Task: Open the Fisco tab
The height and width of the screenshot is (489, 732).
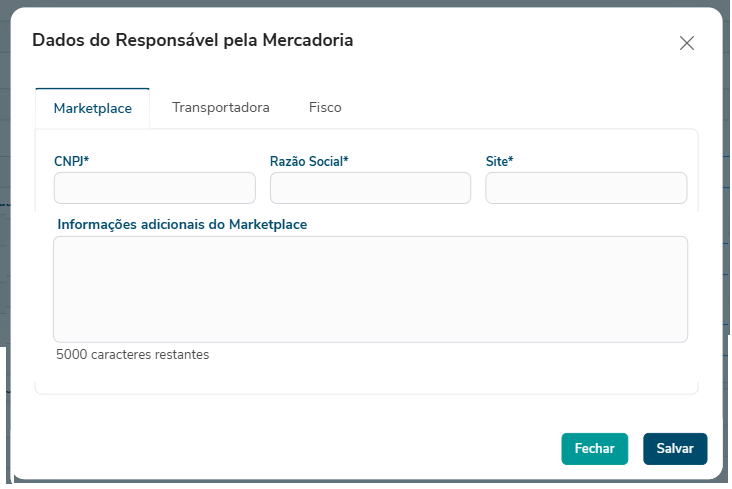Action: 325,107
